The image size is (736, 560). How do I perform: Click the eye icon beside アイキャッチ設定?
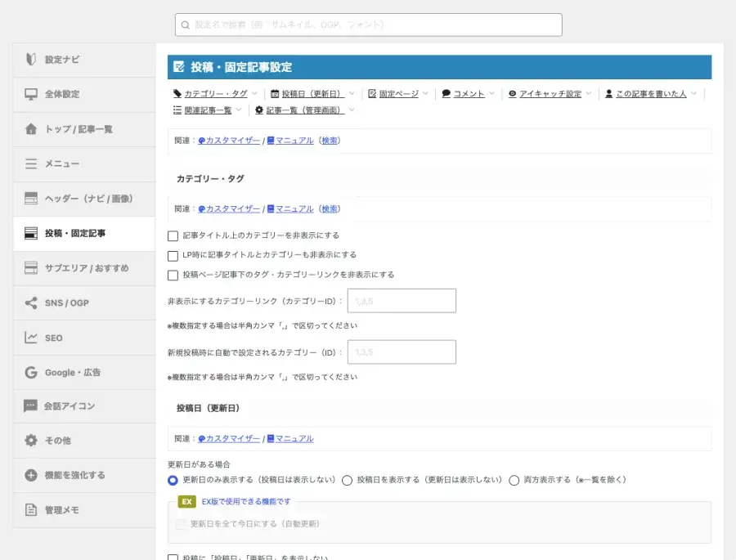pyautogui.click(x=513, y=94)
